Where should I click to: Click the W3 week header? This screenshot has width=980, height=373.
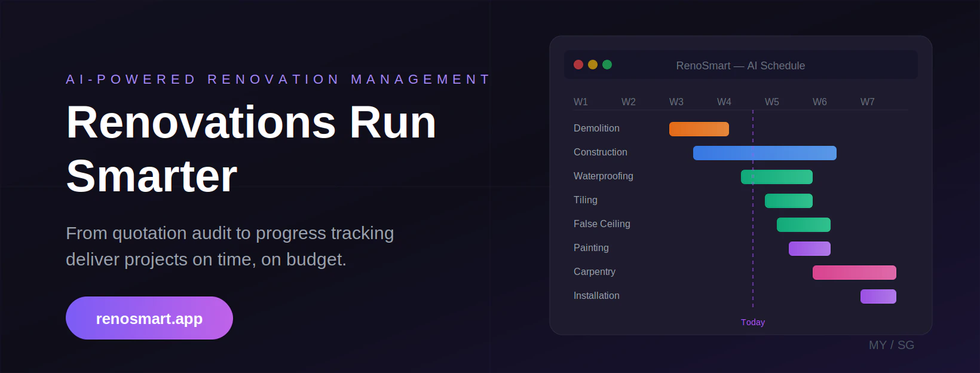coord(676,102)
